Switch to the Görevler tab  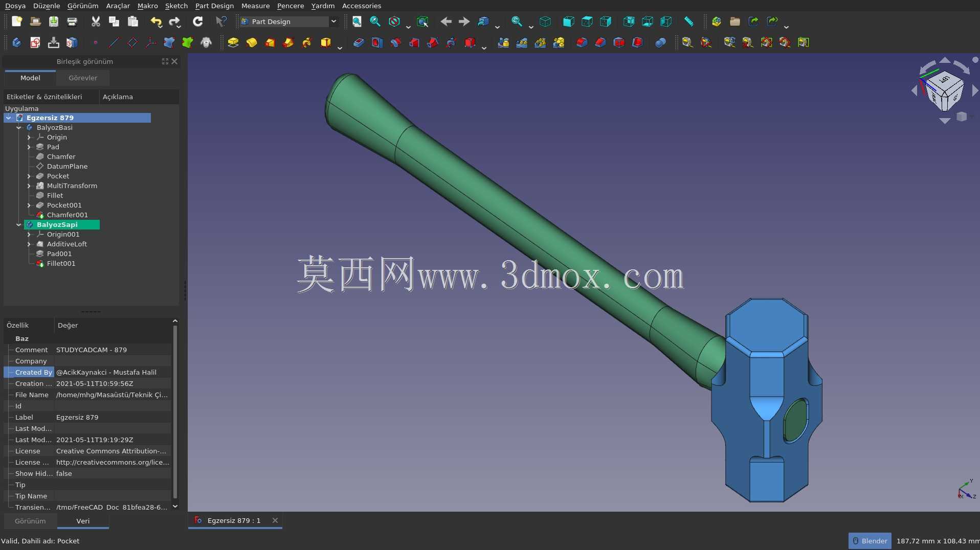point(83,78)
